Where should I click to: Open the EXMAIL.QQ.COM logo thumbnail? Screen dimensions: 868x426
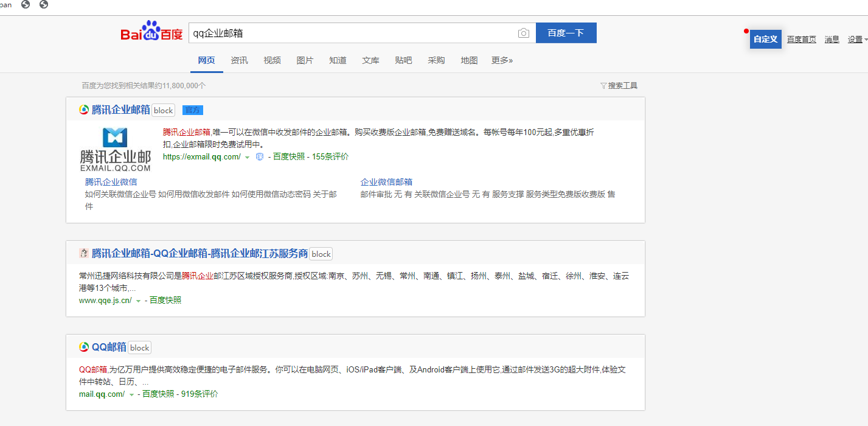pyautogui.click(x=115, y=149)
